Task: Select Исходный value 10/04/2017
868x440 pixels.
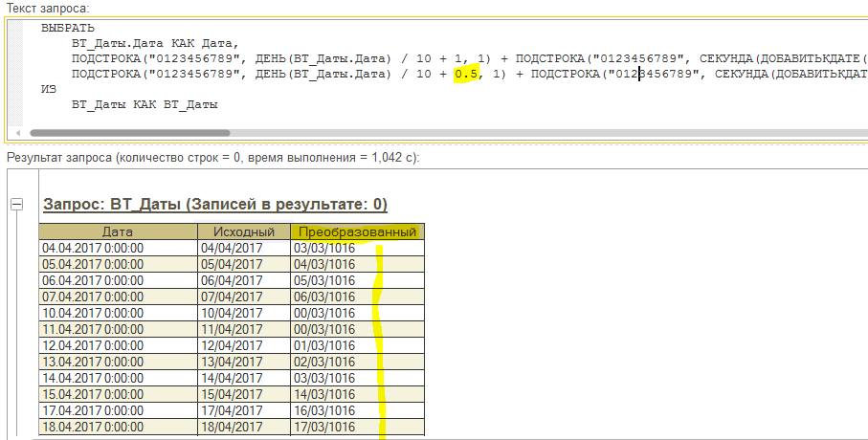Action: click(x=244, y=313)
